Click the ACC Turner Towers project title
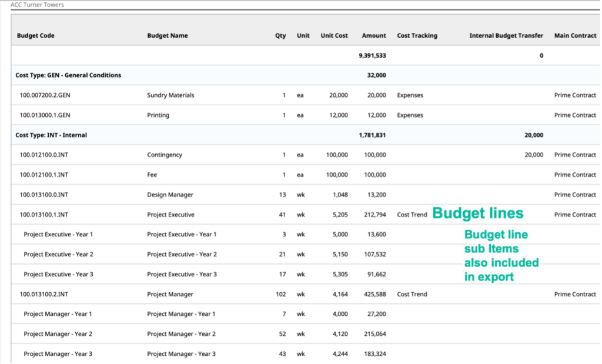Screen dimensions: 602x364 pos(37,5)
